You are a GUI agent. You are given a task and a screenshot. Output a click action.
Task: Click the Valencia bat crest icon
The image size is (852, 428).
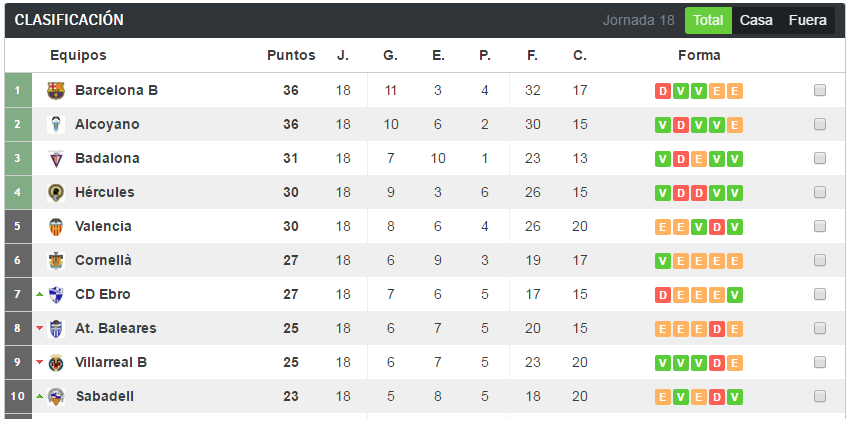pos(56,227)
